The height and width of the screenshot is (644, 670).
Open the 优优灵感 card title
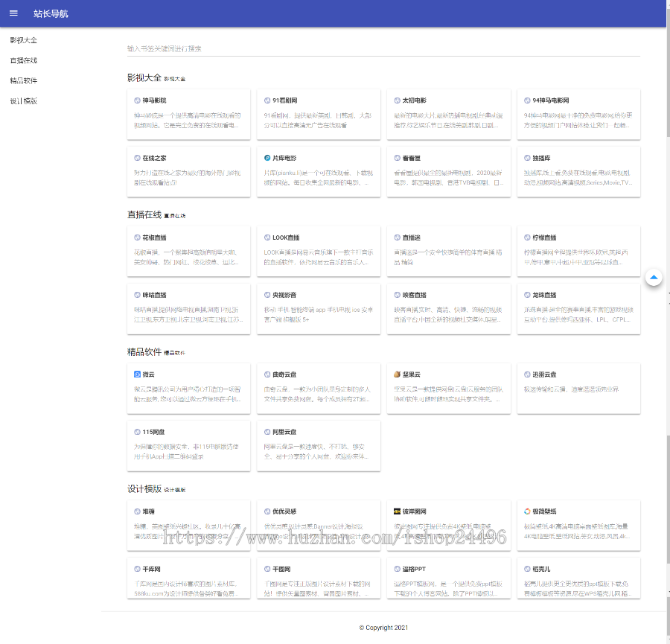(x=284, y=511)
